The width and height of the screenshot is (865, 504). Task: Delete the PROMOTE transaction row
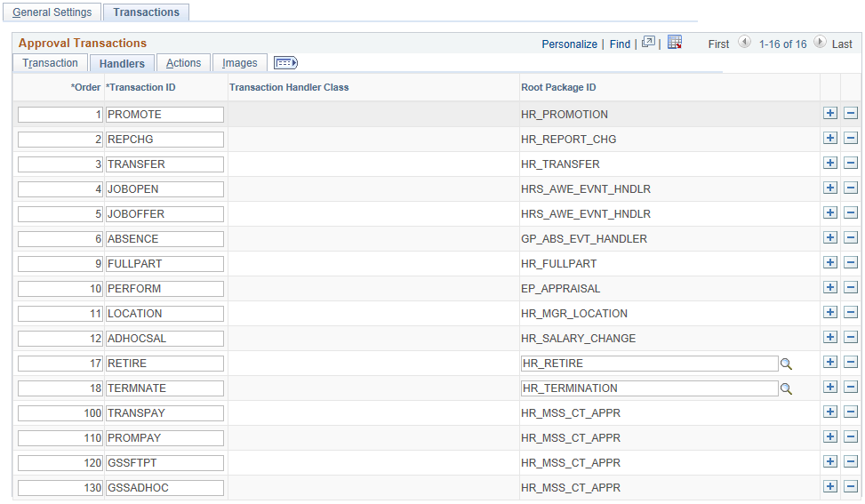click(851, 113)
